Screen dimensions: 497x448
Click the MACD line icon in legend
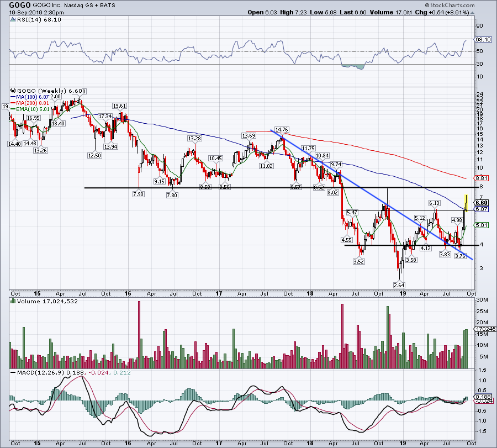(x=13, y=372)
